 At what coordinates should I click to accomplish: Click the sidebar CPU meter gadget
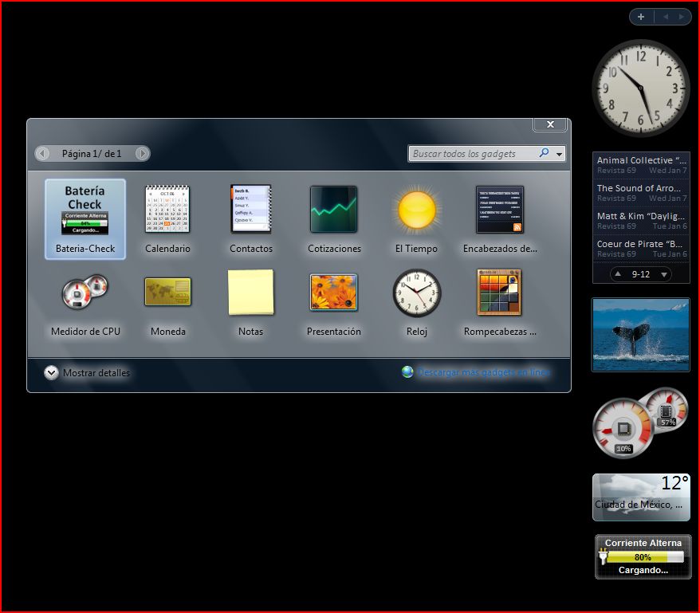click(x=640, y=422)
